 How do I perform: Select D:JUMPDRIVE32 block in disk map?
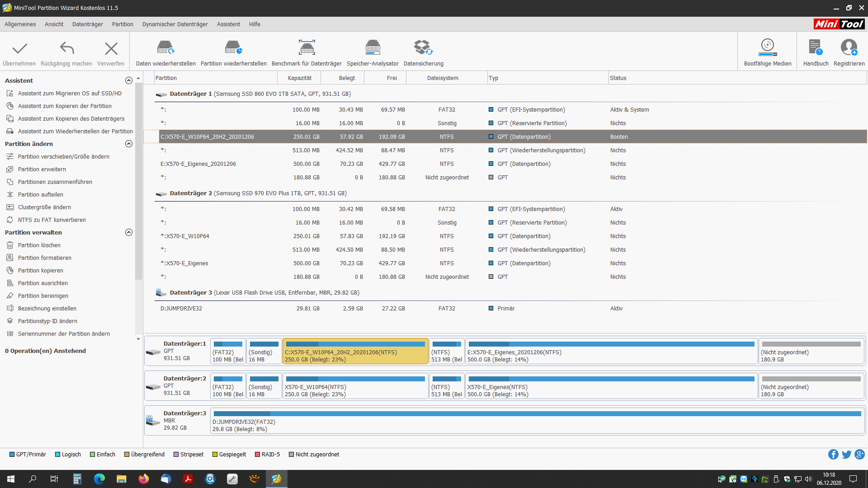point(537,421)
